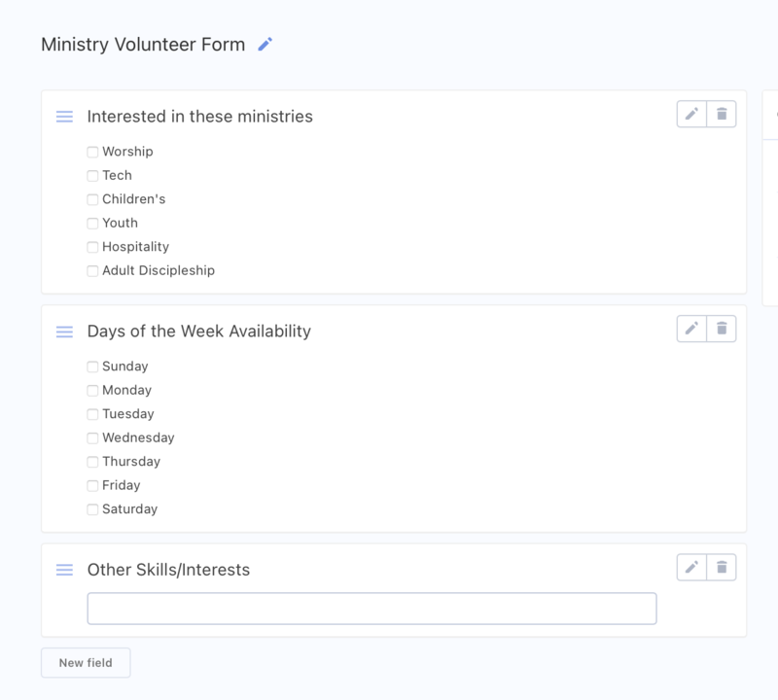
Task: Delete the Other Skills/Interests field
Action: tap(721, 567)
